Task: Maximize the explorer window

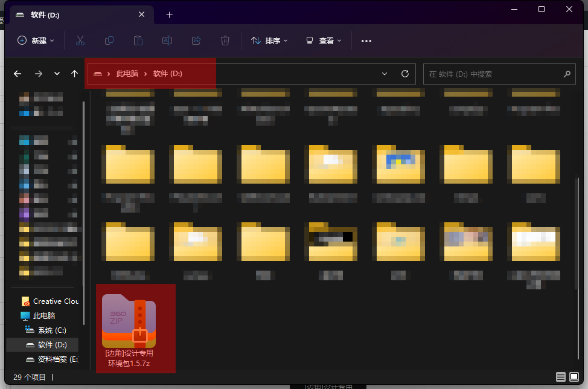Action: (541, 9)
